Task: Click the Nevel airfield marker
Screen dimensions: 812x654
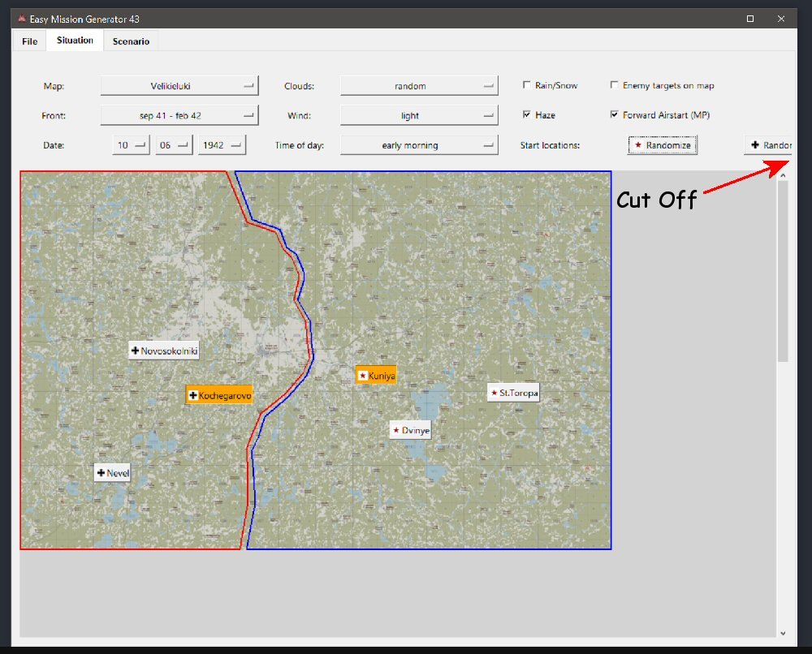Action: [x=112, y=473]
